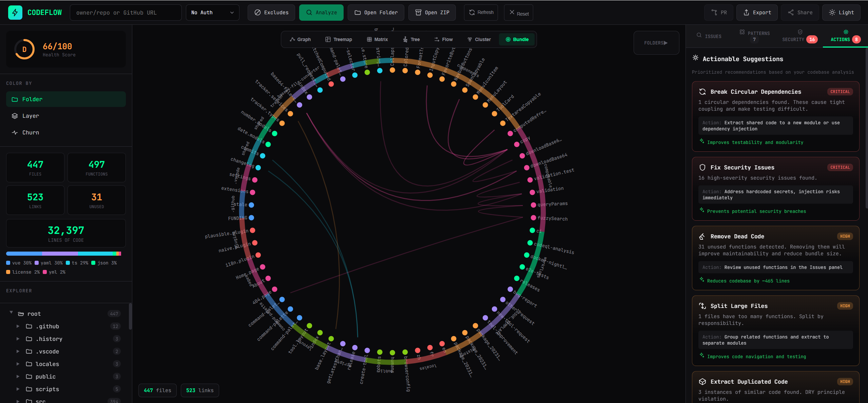The image size is (868, 403).
Task: Open the Share option
Action: coord(800,13)
